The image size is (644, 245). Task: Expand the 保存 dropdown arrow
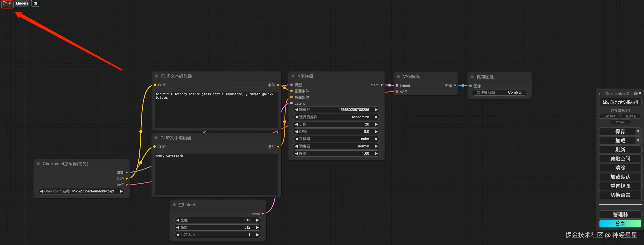pyautogui.click(x=638, y=132)
